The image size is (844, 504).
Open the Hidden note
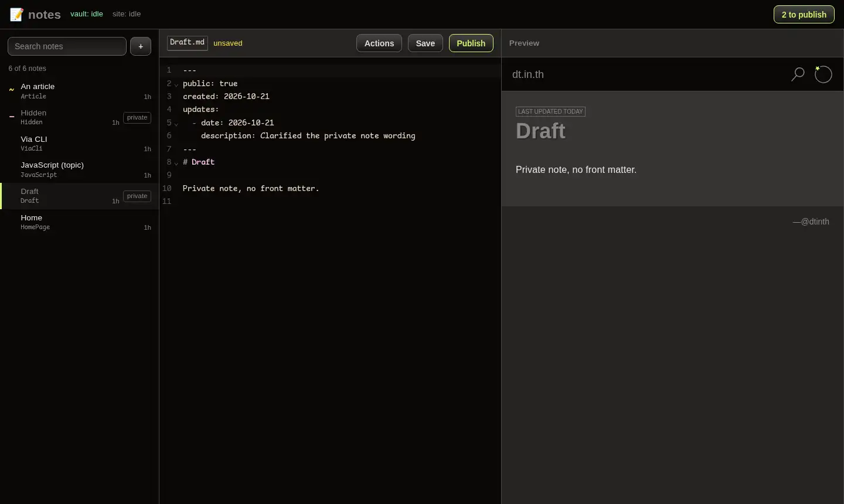click(x=80, y=117)
